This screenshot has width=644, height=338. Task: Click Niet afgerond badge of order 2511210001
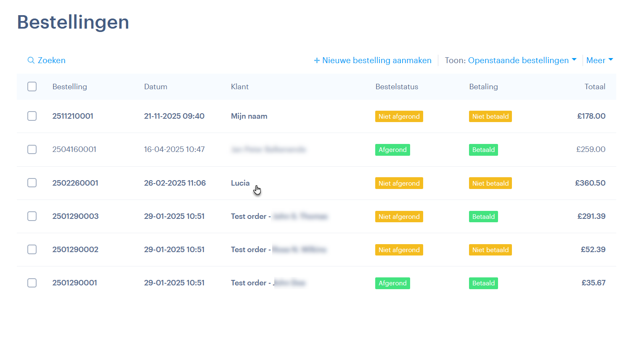pyautogui.click(x=399, y=117)
